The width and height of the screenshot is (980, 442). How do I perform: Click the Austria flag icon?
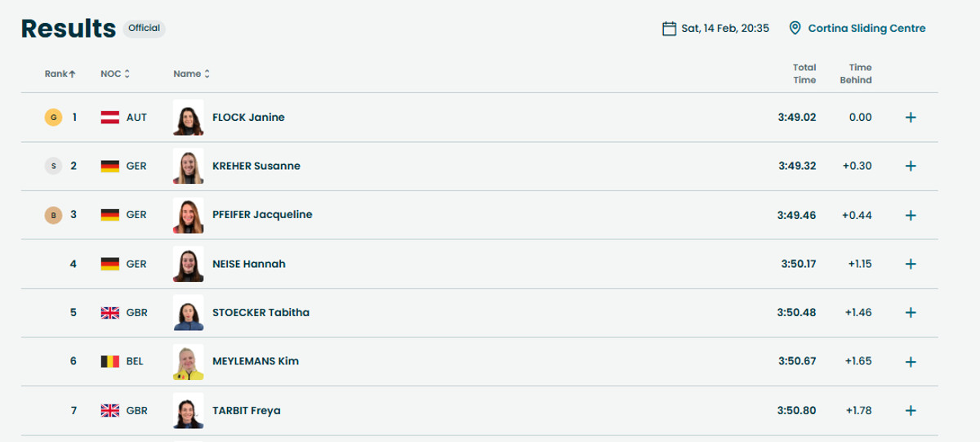point(110,118)
